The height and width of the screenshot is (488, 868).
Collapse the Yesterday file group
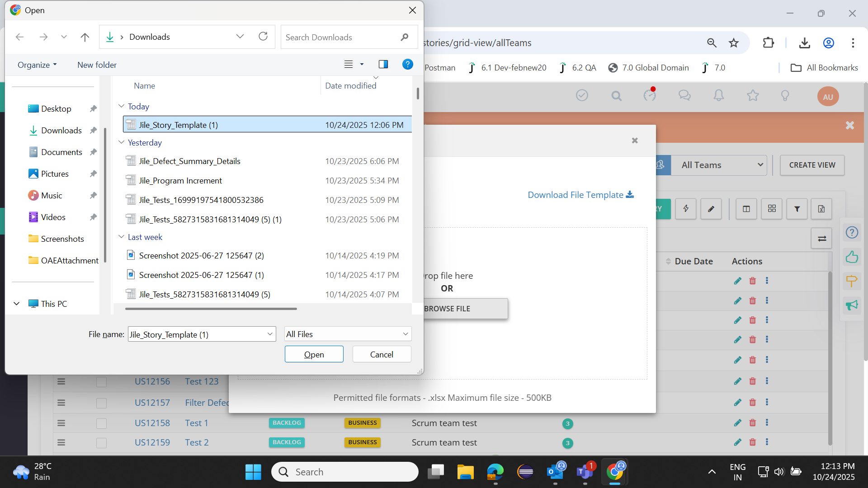(121, 142)
